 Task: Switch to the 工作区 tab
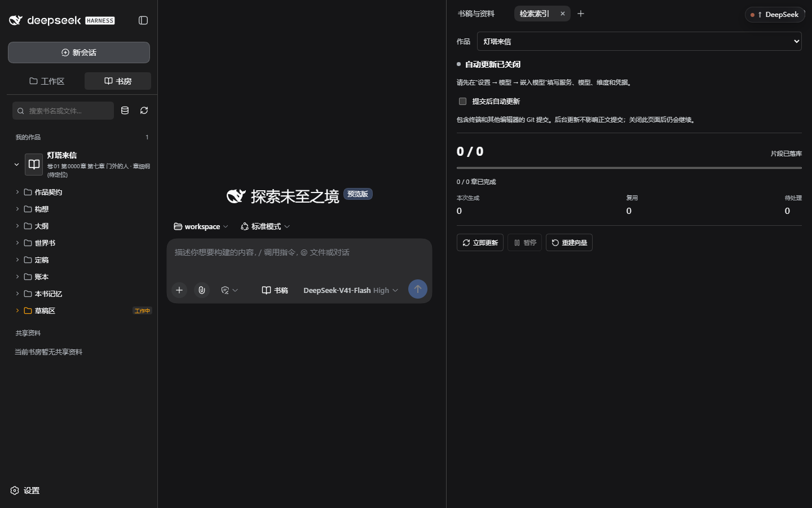pos(47,81)
